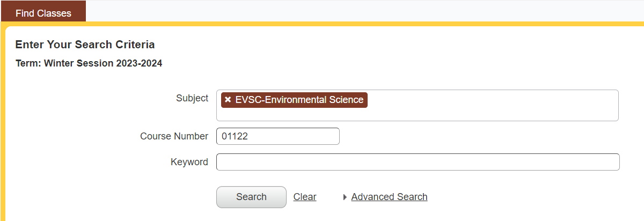Expand the Advanced Search disclosure triangle
Image resolution: width=644 pixels, height=221 pixels.
click(x=345, y=197)
